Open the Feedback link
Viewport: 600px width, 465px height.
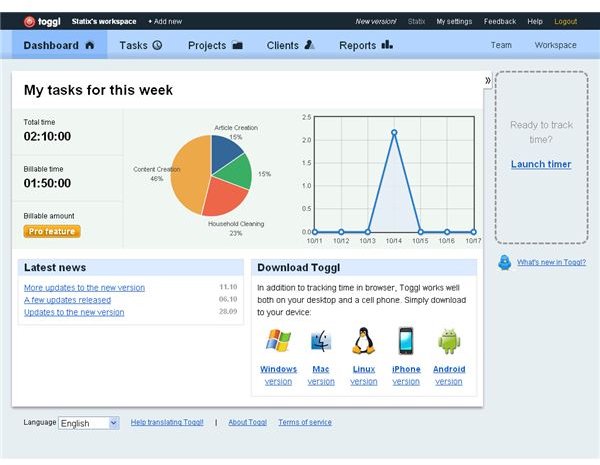coord(500,22)
